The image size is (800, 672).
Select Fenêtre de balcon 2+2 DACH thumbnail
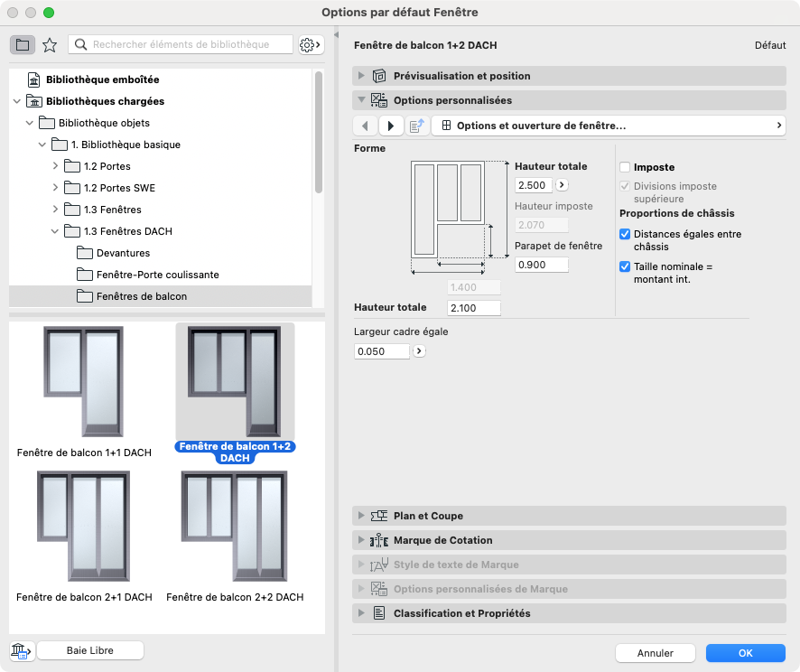[x=235, y=537]
